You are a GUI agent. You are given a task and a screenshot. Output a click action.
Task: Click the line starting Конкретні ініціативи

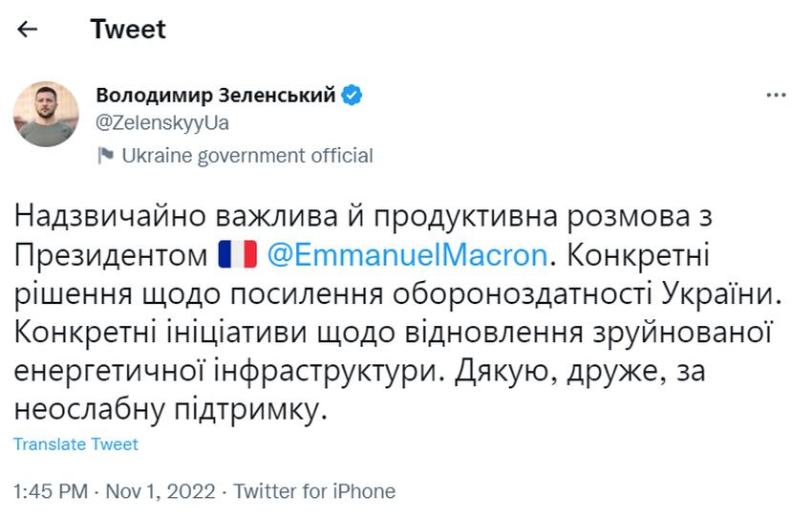pyautogui.click(x=394, y=334)
